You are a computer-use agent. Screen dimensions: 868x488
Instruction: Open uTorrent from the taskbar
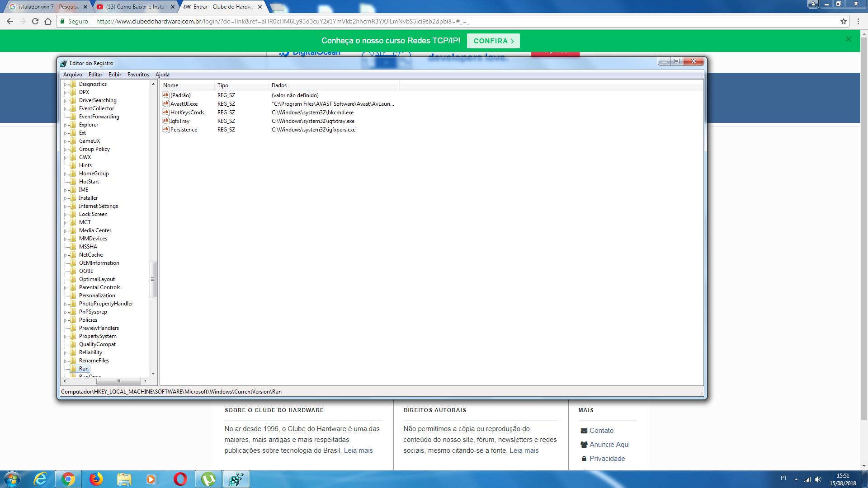click(x=208, y=479)
